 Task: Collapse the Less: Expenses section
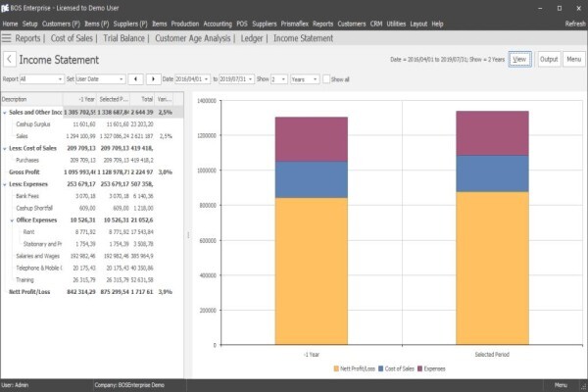(5, 184)
